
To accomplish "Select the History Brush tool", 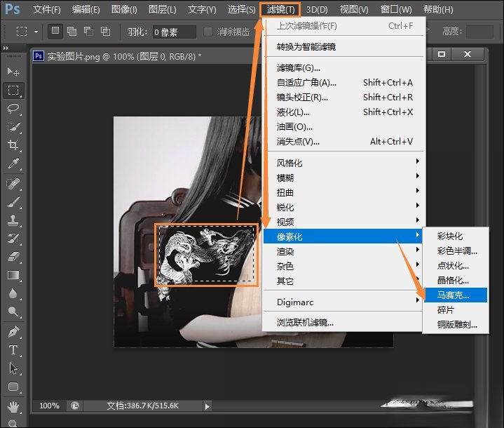I will click(x=13, y=239).
